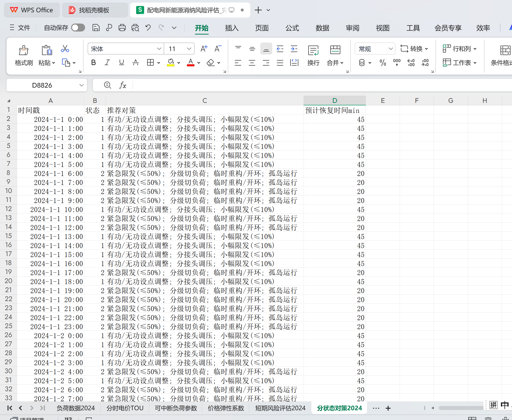Toggle Underline formatting button

(121, 63)
